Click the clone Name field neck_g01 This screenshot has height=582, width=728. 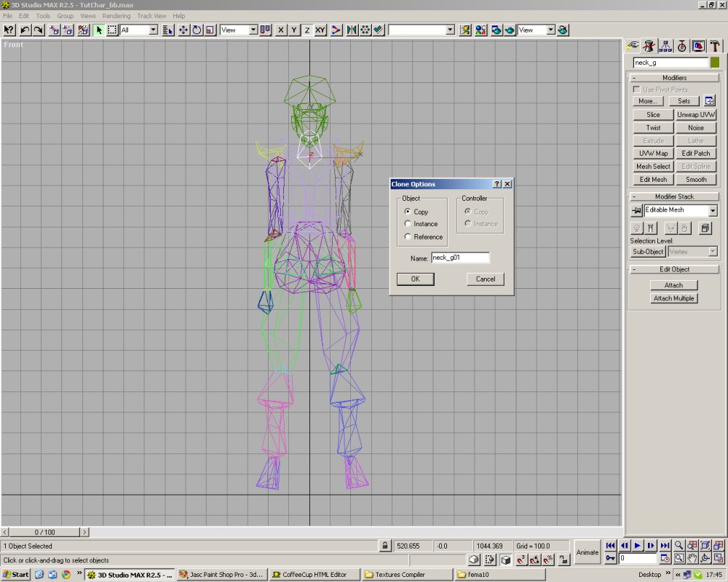click(x=460, y=258)
